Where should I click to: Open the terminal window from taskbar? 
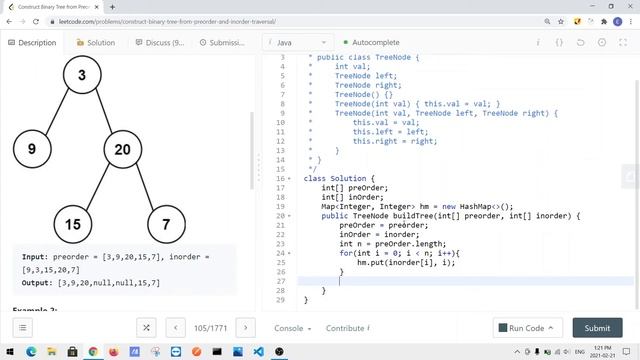tap(217, 351)
